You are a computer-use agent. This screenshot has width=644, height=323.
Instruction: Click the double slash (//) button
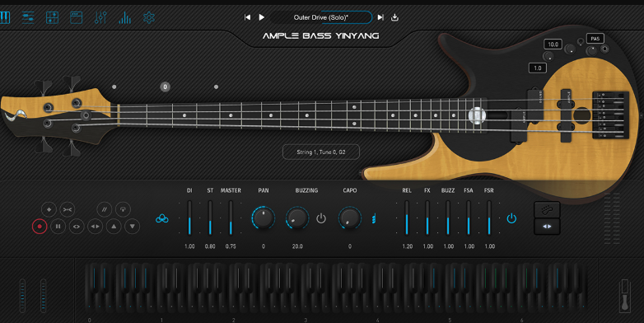coord(105,209)
